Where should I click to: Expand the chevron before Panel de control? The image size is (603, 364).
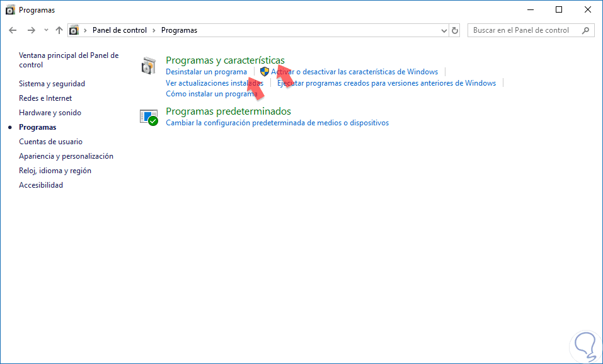click(x=85, y=30)
